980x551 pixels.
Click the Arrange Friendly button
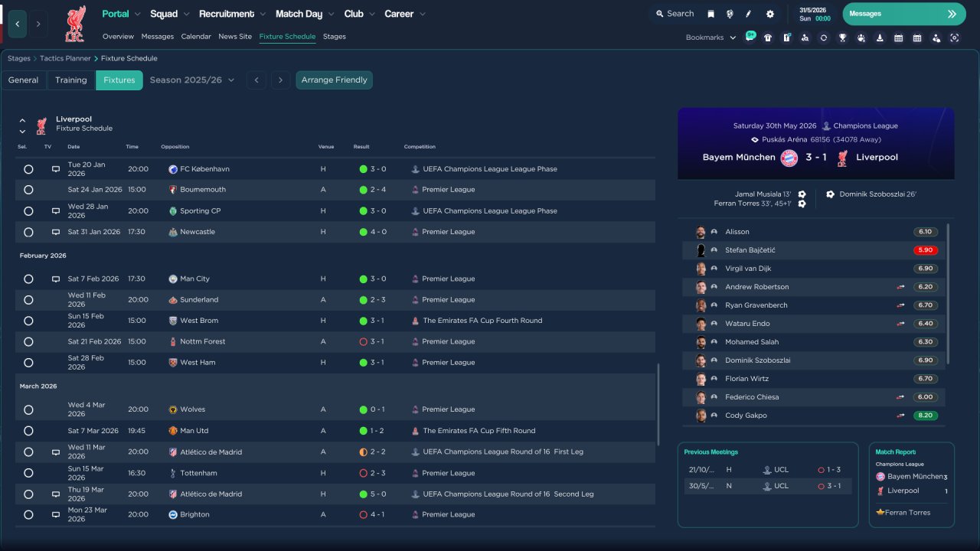tap(334, 80)
